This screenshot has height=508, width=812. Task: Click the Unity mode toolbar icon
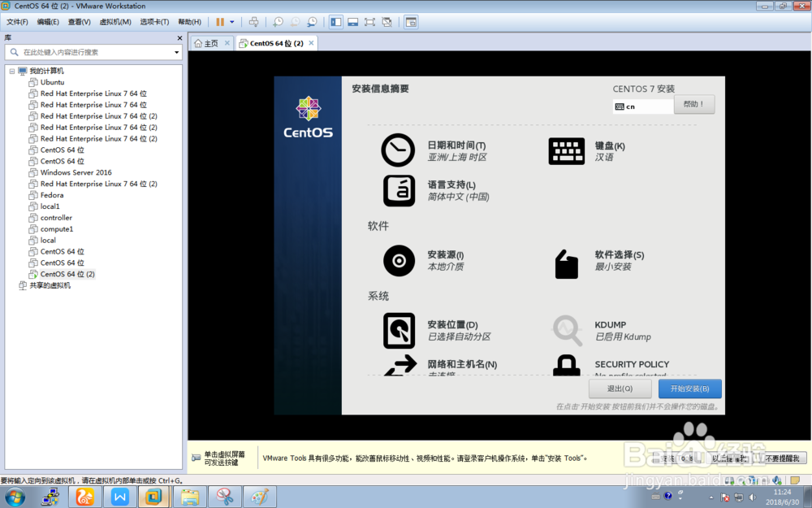[387, 22]
